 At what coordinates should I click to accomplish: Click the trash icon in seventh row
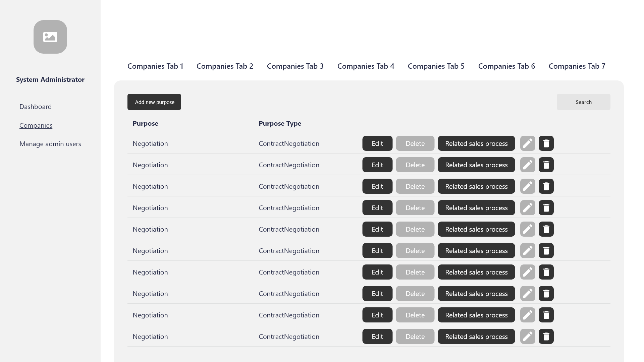pyautogui.click(x=546, y=272)
